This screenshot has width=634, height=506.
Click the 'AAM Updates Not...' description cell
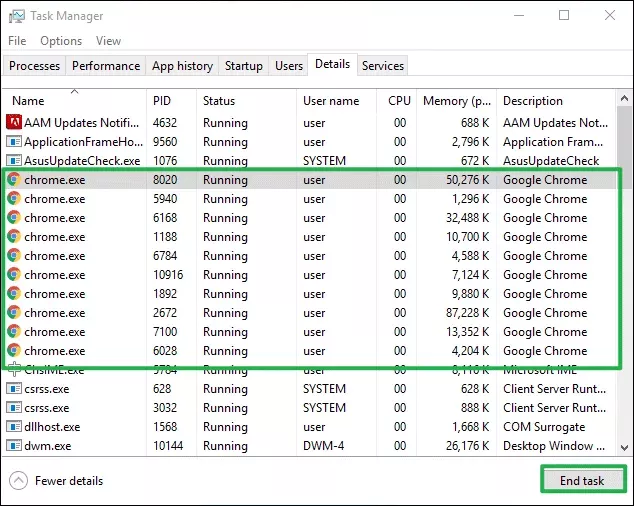tap(555, 123)
